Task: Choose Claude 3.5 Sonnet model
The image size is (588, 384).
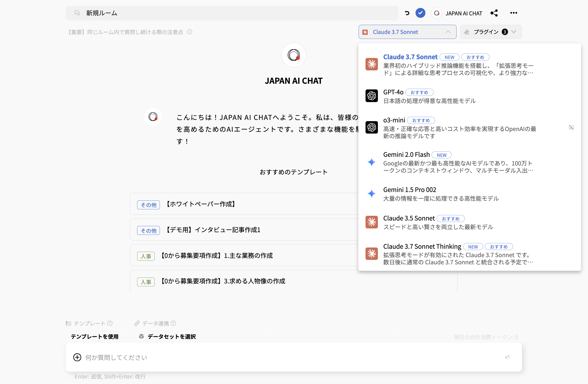Action: [469, 222]
